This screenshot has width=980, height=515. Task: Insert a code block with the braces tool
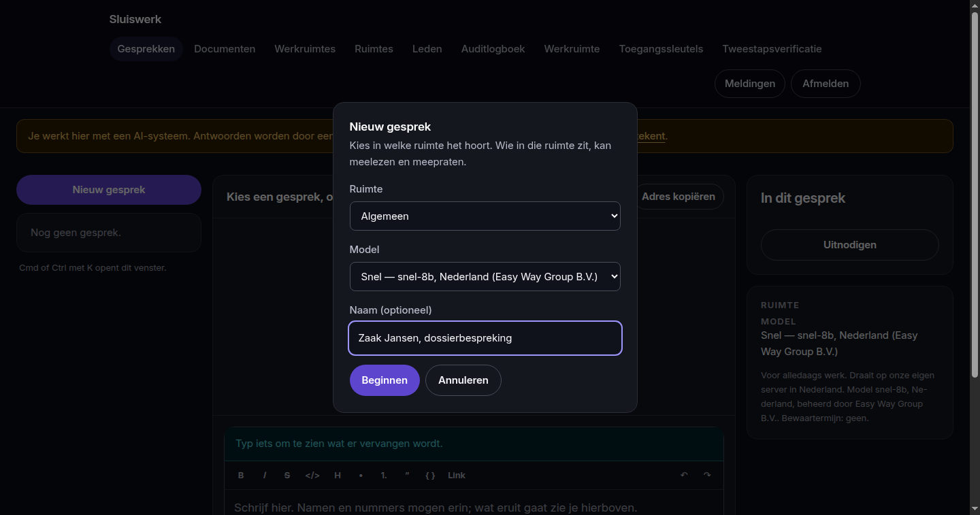coord(430,476)
